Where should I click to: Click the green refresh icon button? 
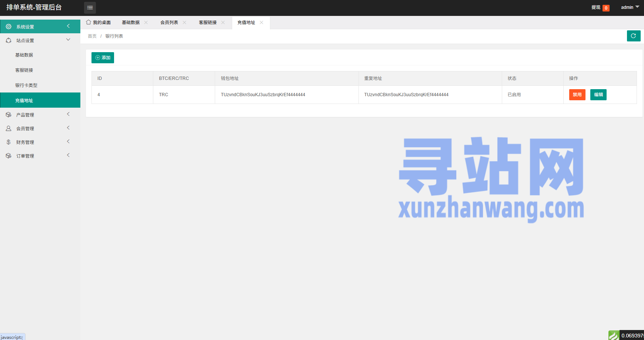click(x=633, y=36)
